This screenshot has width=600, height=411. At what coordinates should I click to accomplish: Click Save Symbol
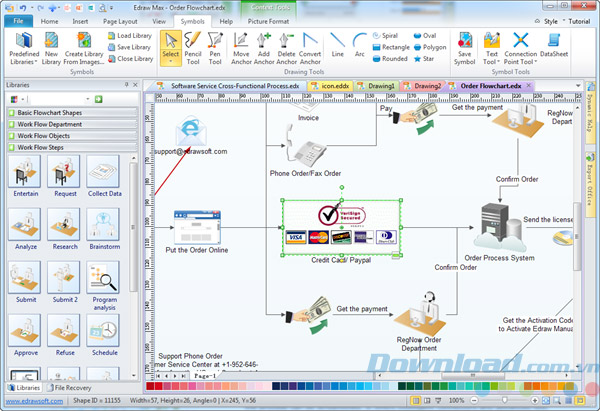(x=465, y=49)
